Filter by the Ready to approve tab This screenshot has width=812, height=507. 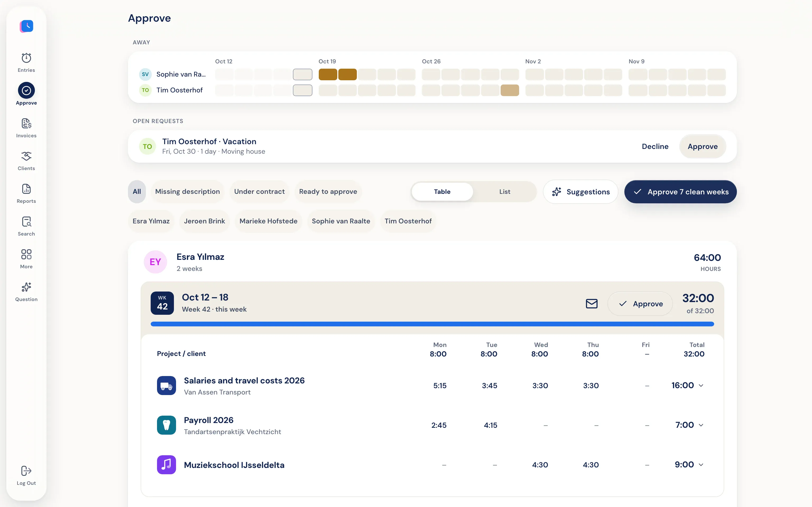click(x=328, y=191)
